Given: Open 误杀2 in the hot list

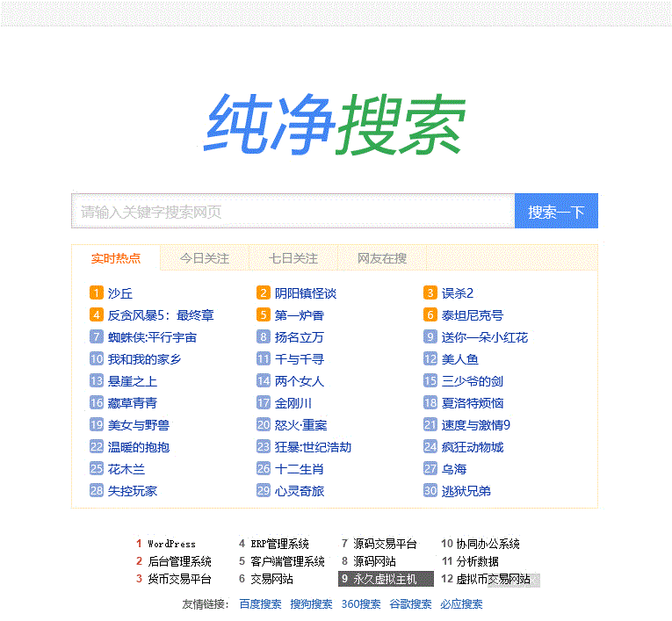Looking at the screenshot, I should (458, 293).
